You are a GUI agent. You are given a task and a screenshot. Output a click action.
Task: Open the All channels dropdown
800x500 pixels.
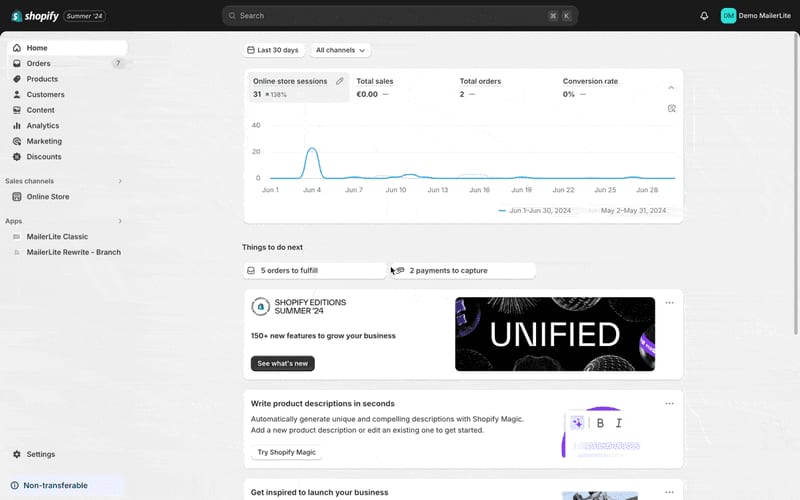pos(340,50)
